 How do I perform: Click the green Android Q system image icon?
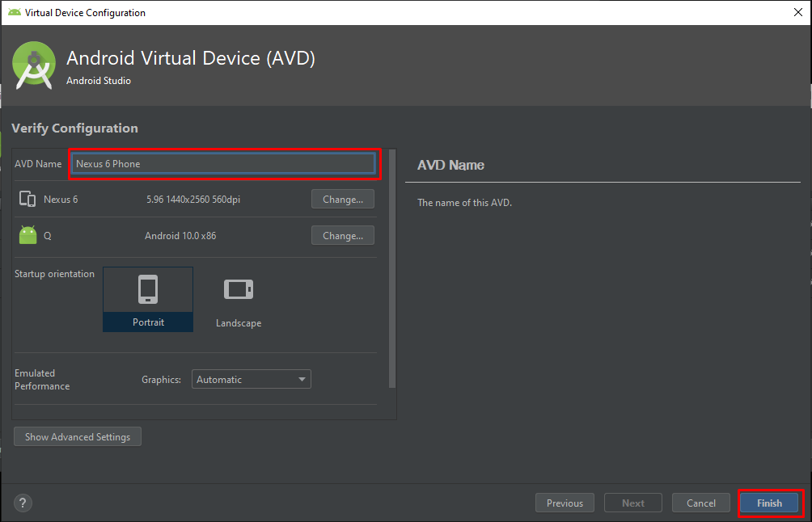coord(27,235)
